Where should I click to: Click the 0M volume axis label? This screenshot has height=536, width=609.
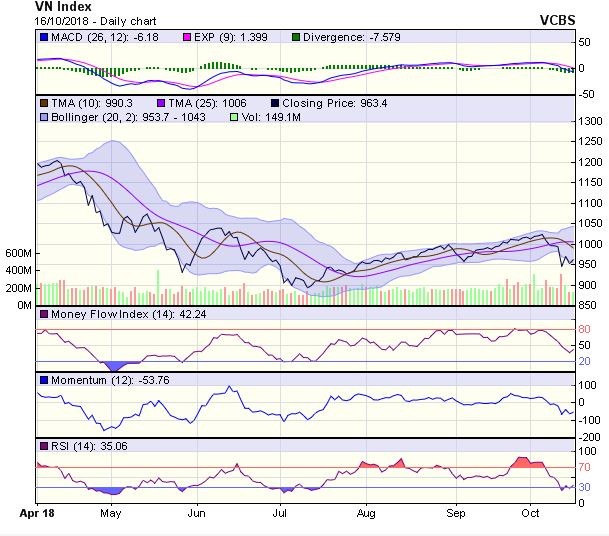[x=24, y=305]
